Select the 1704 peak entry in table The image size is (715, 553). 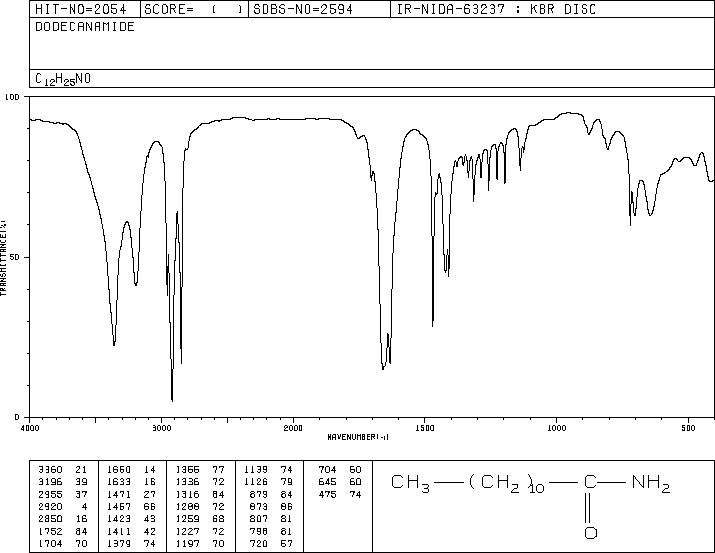pyautogui.click(x=62, y=544)
